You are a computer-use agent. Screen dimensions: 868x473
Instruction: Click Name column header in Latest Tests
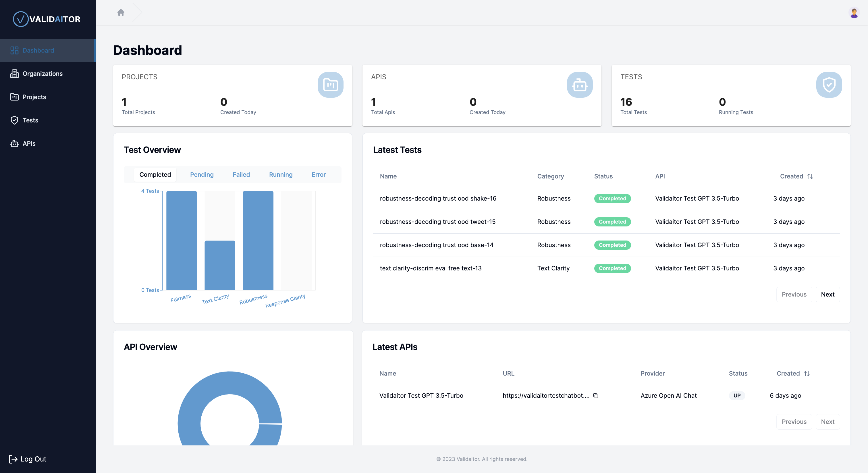click(x=388, y=176)
